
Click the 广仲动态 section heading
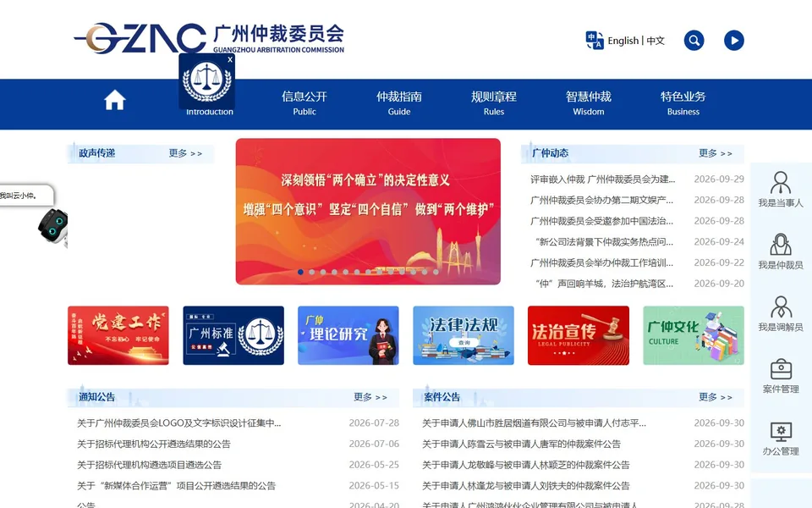click(x=550, y=153)
